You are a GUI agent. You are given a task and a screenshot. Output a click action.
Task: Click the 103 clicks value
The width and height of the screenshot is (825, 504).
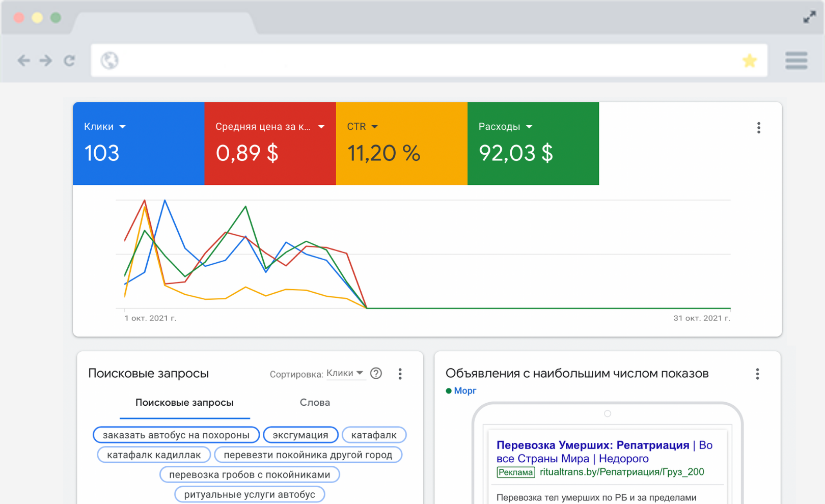click(102, 153)
